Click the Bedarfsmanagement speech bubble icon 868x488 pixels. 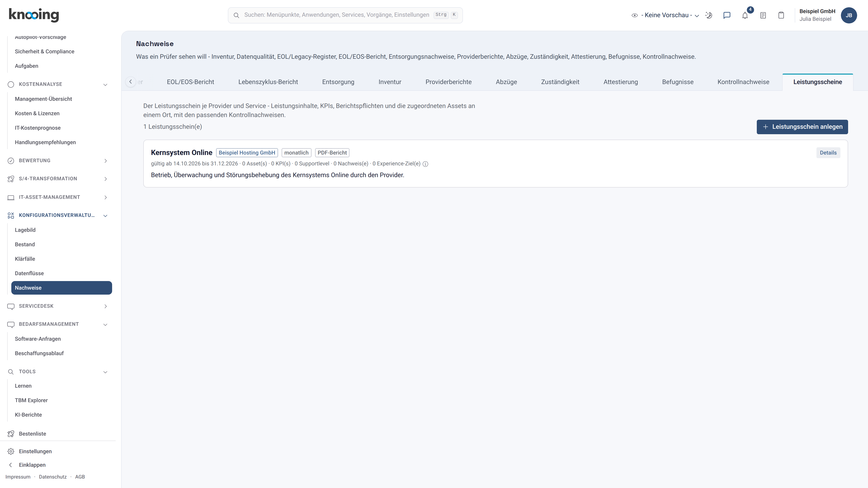tap(11, 325)
